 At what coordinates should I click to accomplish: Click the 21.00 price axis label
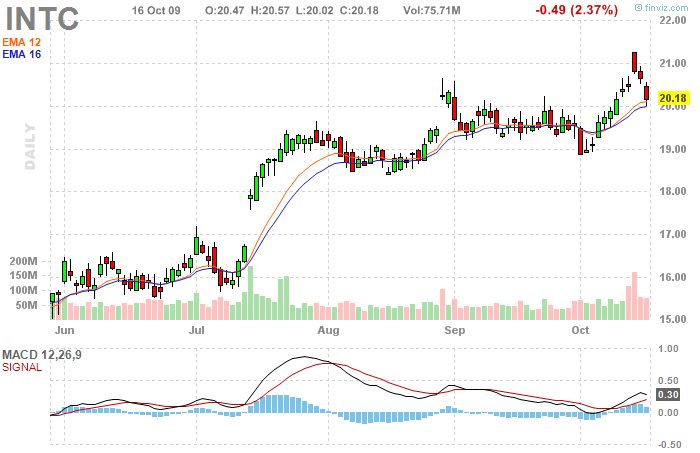coord(673,64)
